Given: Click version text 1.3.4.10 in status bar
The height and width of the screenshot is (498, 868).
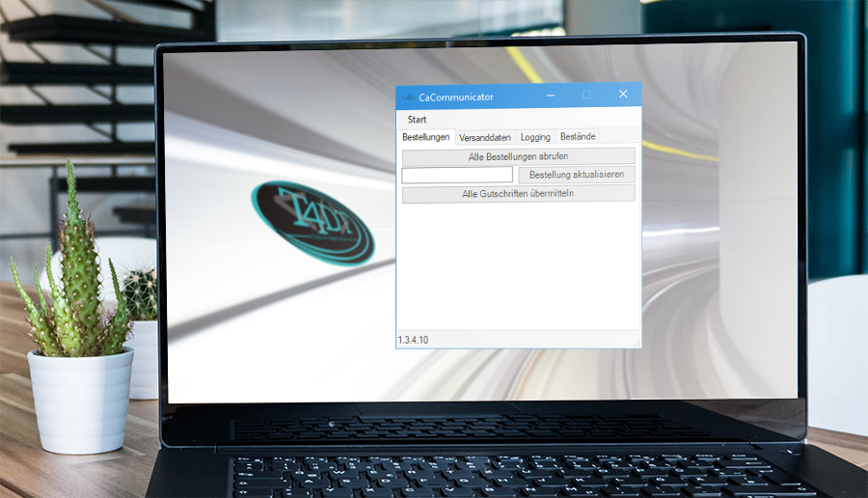Looking at the screenshot, I should pos(413,340).
